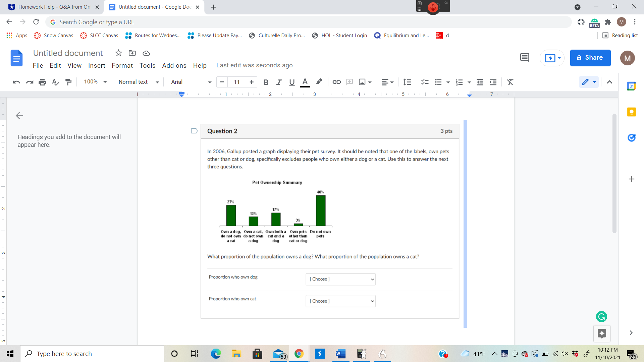Select the Clear formatting icon
This screenshot has height=362, width=644.
510,82
